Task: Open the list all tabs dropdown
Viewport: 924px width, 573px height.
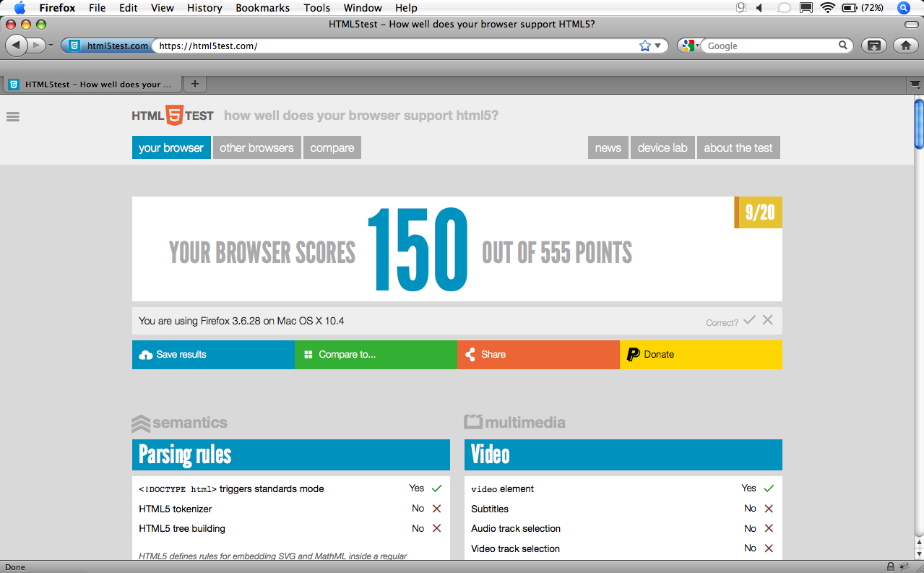Action: pos(915,85)
